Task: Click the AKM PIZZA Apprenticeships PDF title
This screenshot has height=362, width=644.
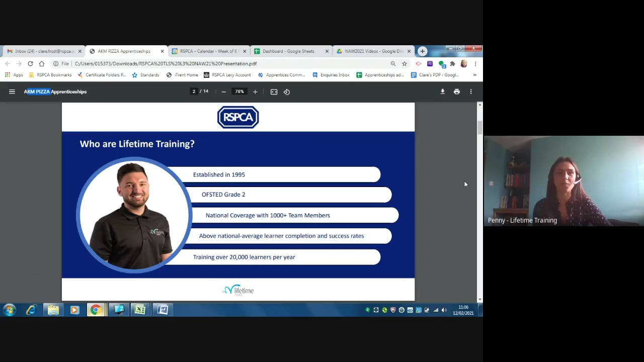Action: [55, 92]
